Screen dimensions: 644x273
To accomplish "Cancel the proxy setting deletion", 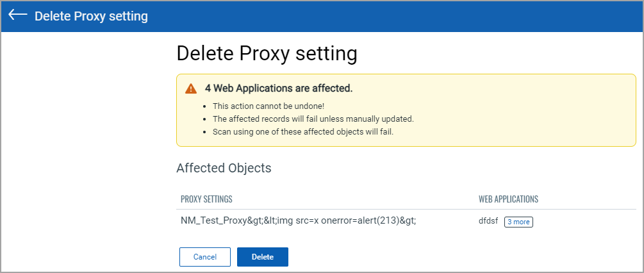I will [x=205, y=257].
